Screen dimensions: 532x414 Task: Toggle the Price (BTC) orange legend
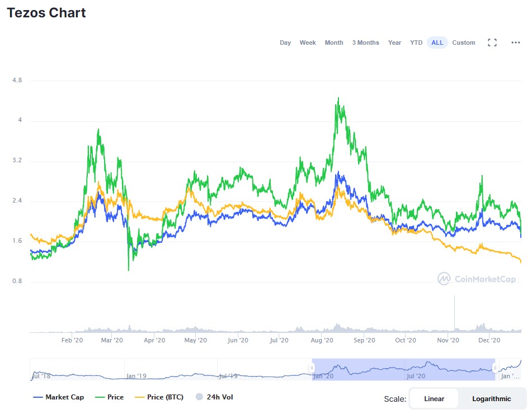click(x=159, y=397)
